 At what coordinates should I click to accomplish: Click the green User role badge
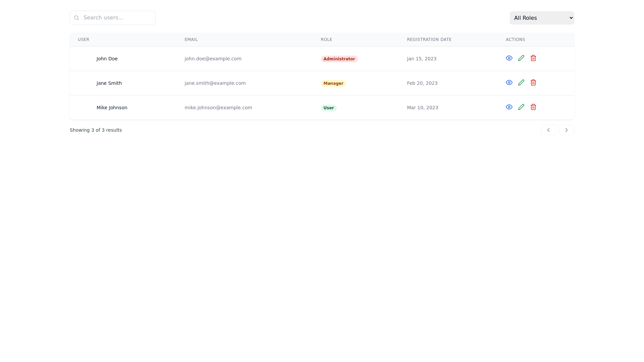(x=328, y=108)
